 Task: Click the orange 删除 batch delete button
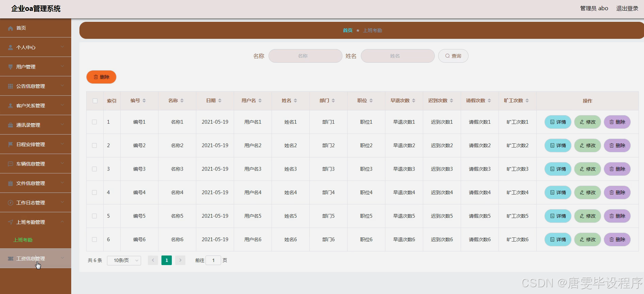click(x=101, y=77)
